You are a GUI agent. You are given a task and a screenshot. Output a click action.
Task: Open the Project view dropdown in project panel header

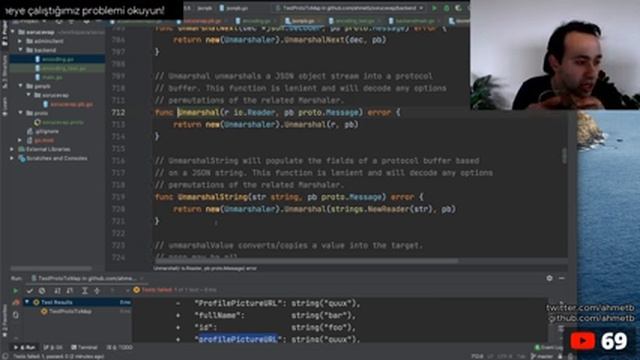pyautogui.click(x=31, y=21)
